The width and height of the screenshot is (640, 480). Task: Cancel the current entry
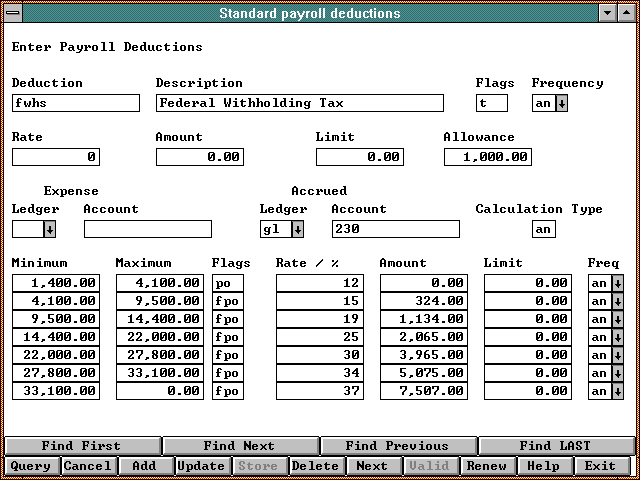tap(87, 466)
